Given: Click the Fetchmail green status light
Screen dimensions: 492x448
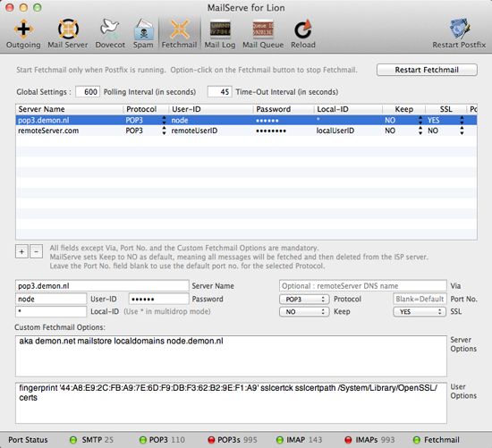Looking at the screenshot, I should point(417,440).
